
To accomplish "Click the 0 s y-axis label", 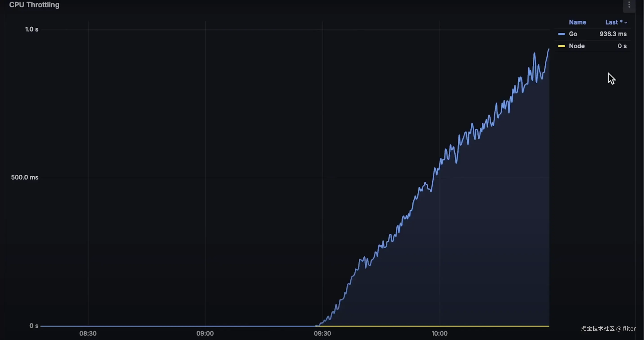I will tap(34, 326).
